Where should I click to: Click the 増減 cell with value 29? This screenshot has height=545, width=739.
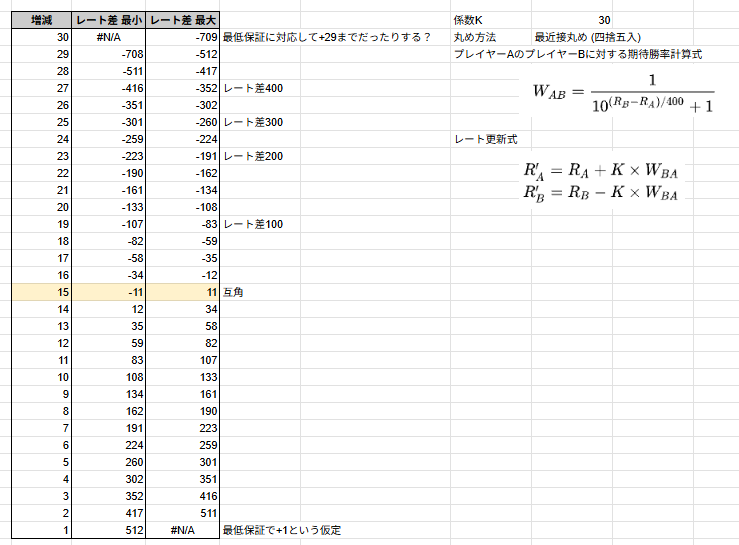(41, 54)
